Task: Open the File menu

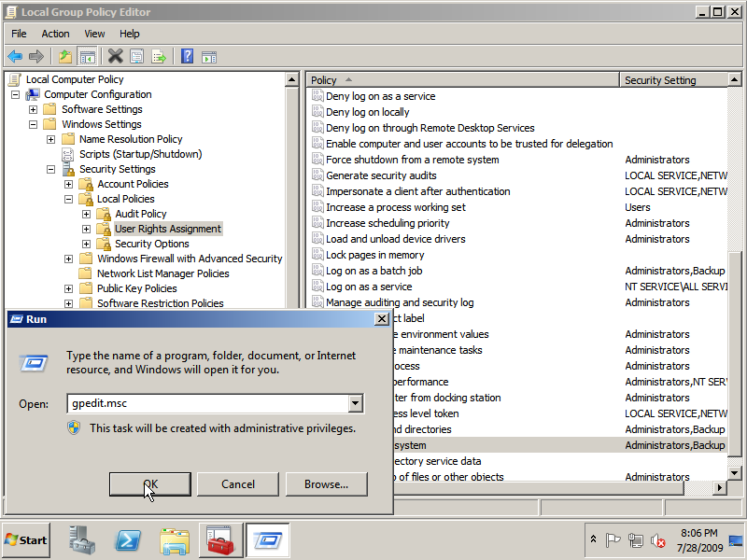Action: (x=19, y=34)
